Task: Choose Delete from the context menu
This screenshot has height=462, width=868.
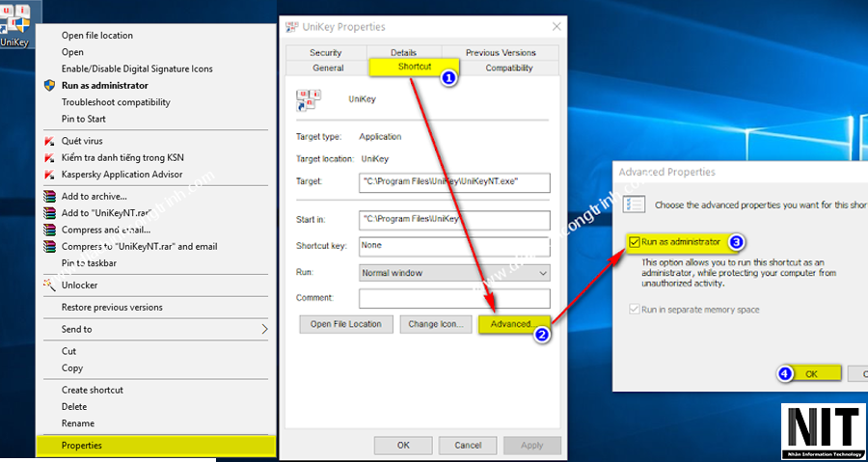Action: coord(74,407)
